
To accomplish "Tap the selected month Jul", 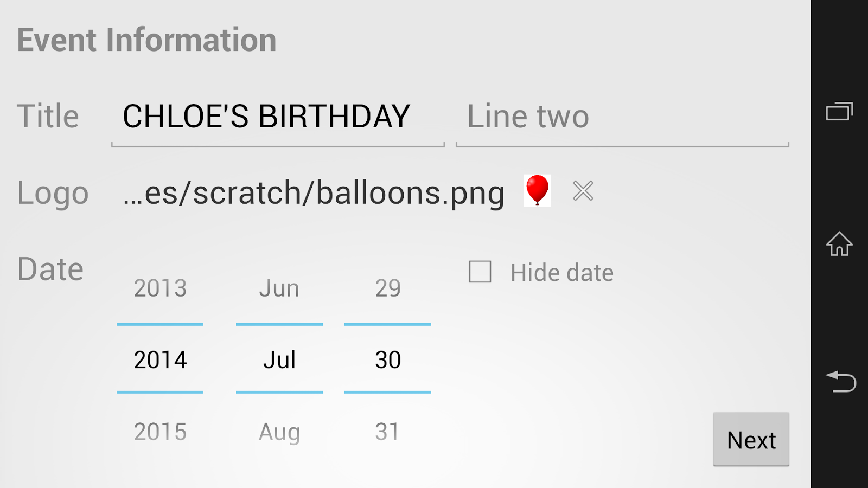I will (279, 360).
